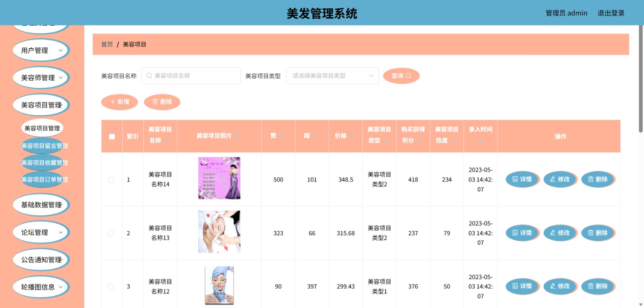644x308 pixels.
Task: Check the checkbox for row 美容项目名称14
Action: [111, 180]
